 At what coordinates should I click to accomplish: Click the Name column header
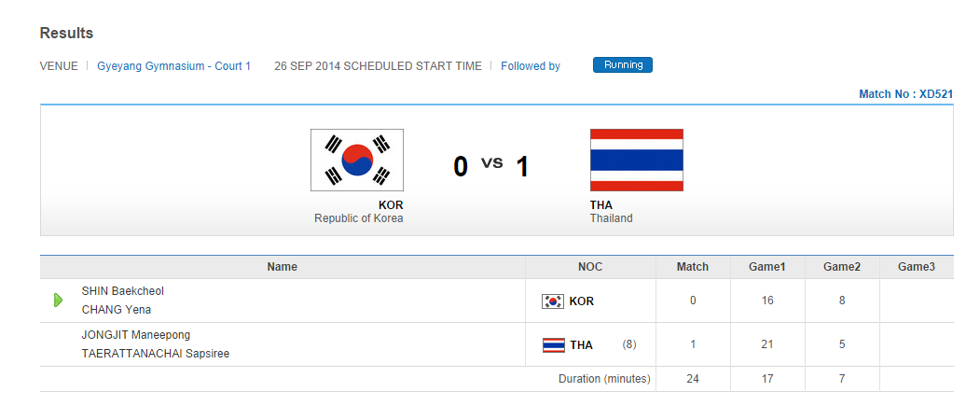282,267
